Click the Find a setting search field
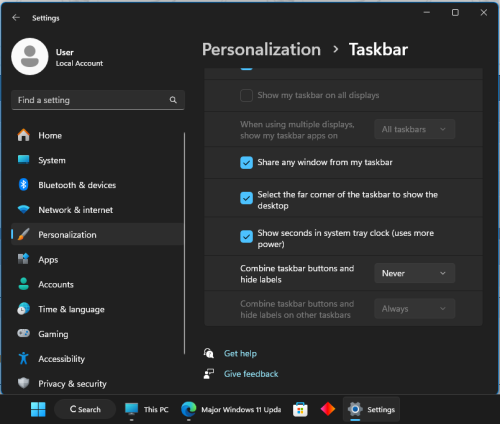The height and width of the screenshot is (424, 500). point(98,100)
